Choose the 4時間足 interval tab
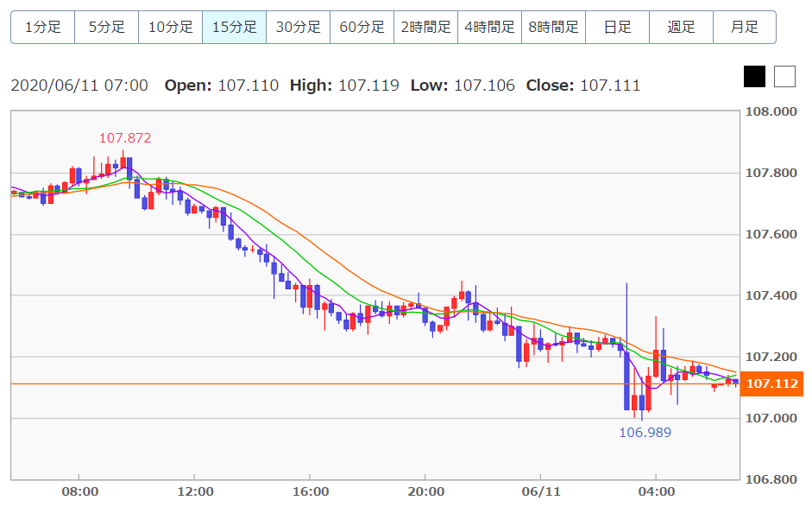812x507 pixels. (489, 27)
